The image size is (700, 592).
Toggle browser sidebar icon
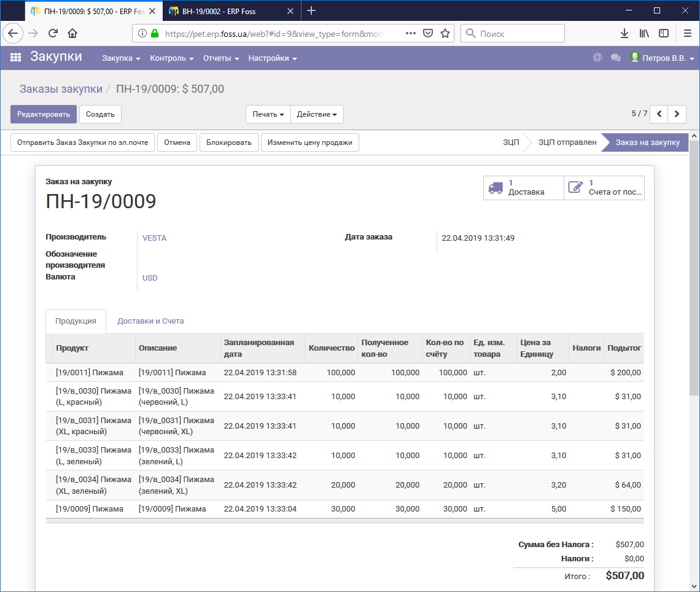[664, 34]
